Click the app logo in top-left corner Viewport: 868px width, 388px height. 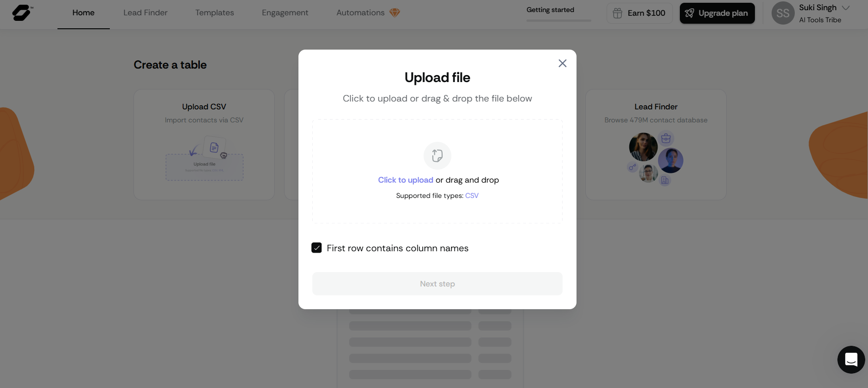click(21, 13)
